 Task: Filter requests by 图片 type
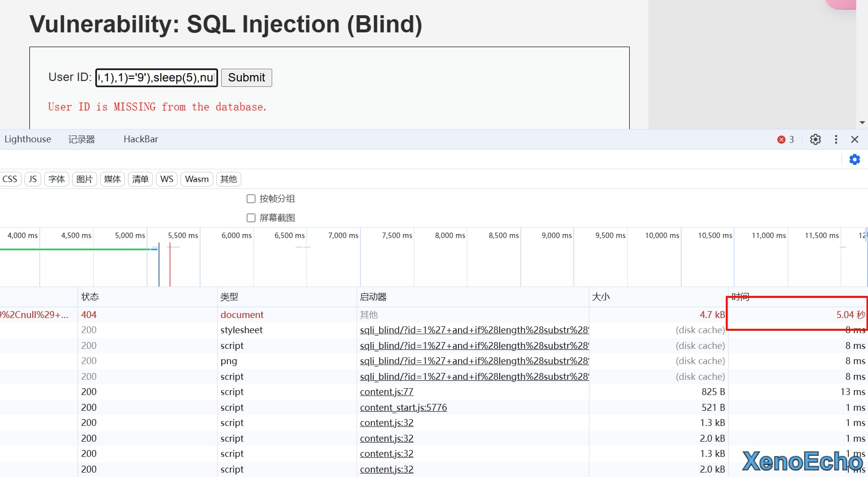pos(84,179)
